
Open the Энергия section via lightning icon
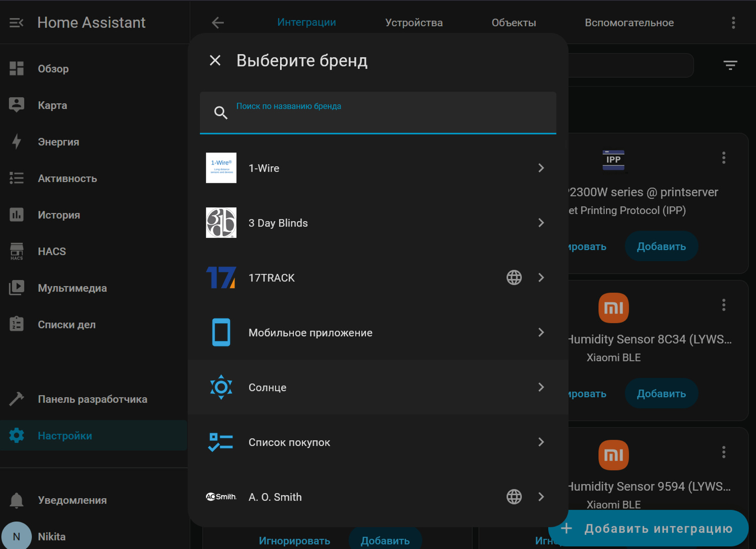(x=17, y=142)
